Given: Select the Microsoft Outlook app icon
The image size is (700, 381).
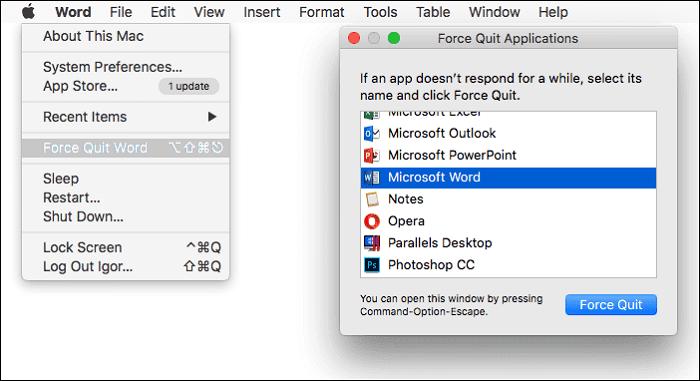Looking at the screenshot, I should pos(371,133).
